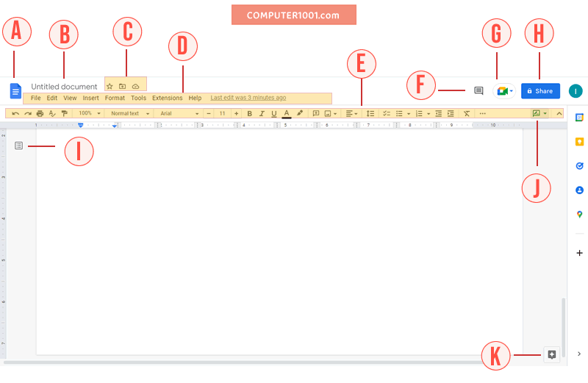This screenshot has width=588, height=383.
Task: Toggle bold formatting
Action: [x=249, y=113]
